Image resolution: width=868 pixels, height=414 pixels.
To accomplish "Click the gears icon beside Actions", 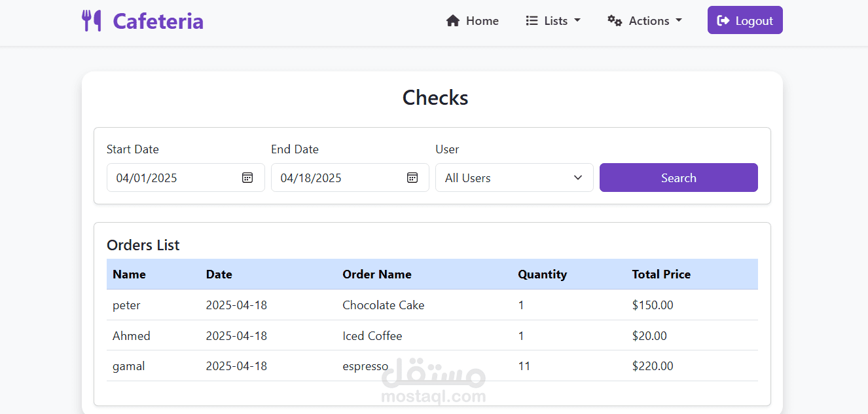I will 615,21.
